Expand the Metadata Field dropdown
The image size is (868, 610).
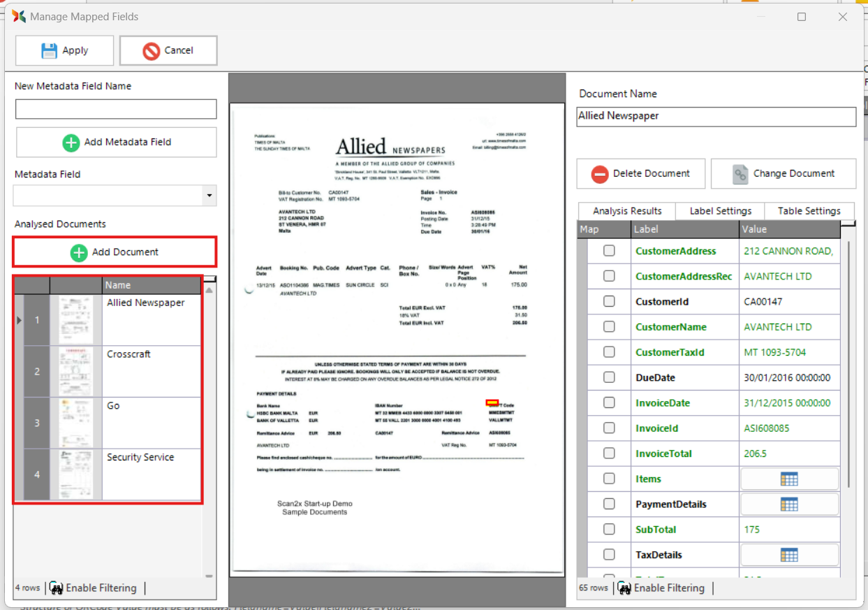pyautogui.click(x=209, y=196)
